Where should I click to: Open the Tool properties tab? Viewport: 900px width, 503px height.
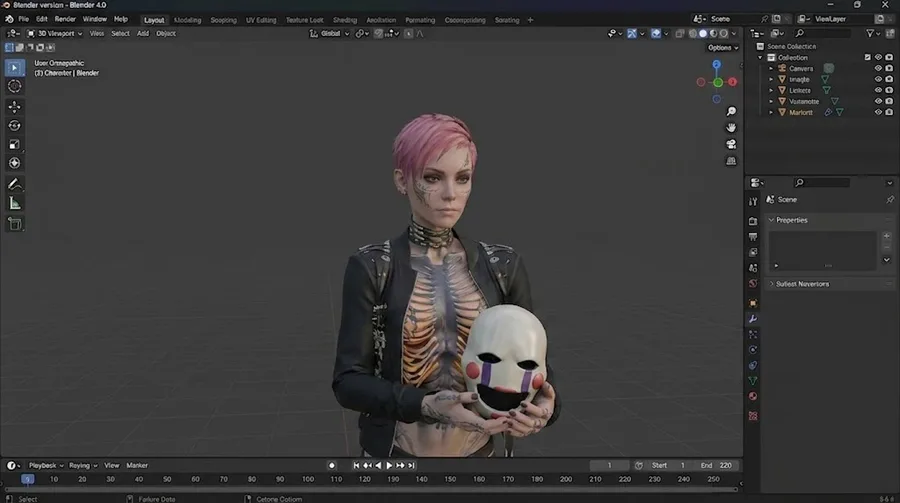coord(753,202)
